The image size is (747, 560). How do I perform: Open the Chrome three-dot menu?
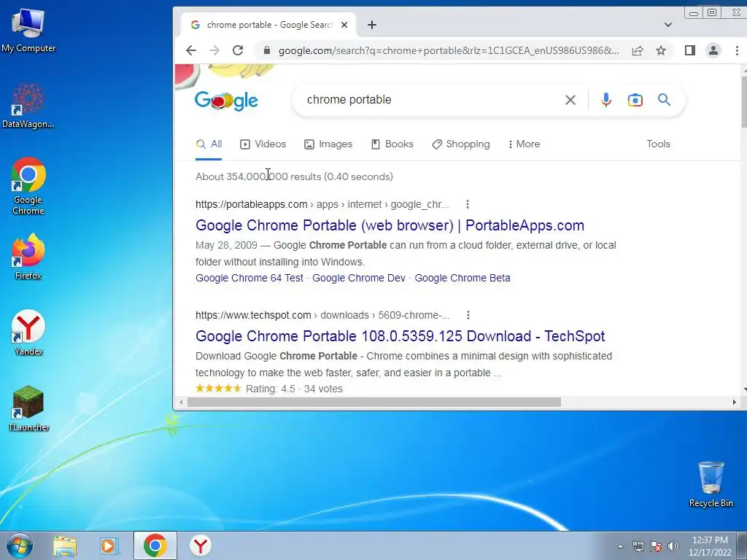click(x=737, y=50)
